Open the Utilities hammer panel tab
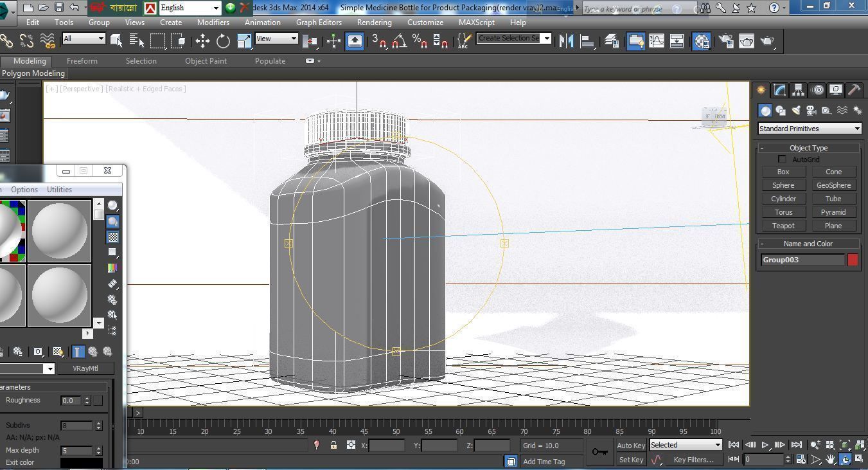Viewport: 868px width, 470px height. click(x=854, y=90)
